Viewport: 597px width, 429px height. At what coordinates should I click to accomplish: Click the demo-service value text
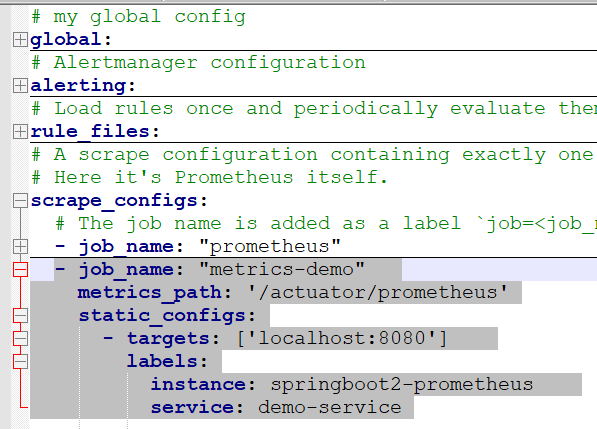point(330,407)
